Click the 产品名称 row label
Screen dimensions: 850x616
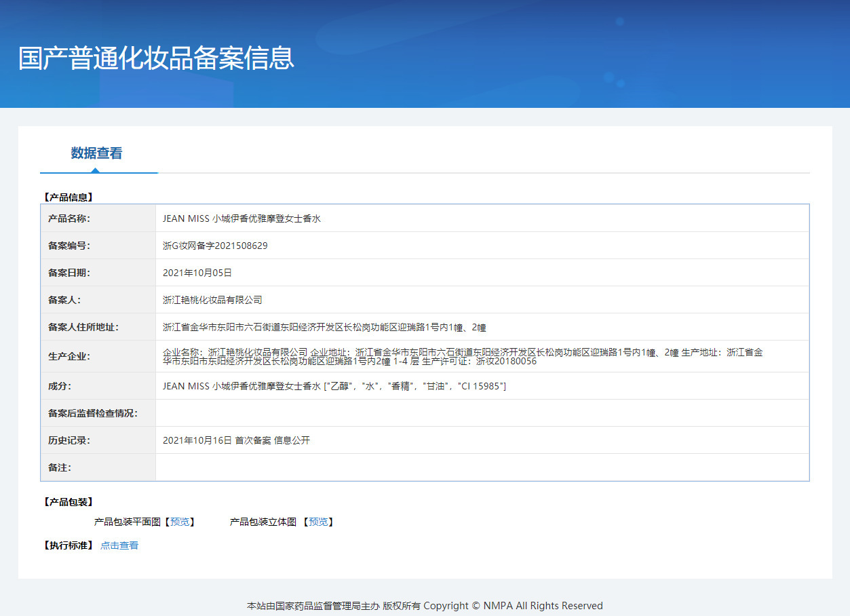coord(69,218)
